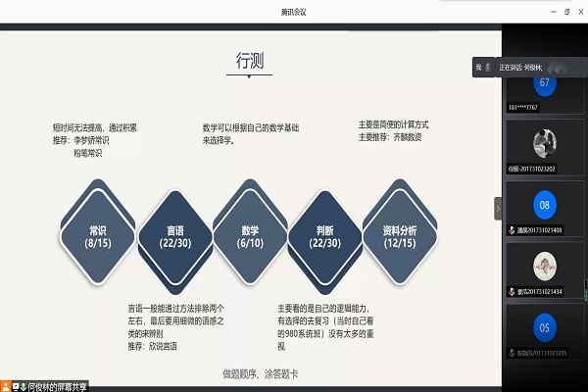Screen dimensions: 588x392
Task: Click the muted mic icon beside 我
Action: (x=489, y=67)
